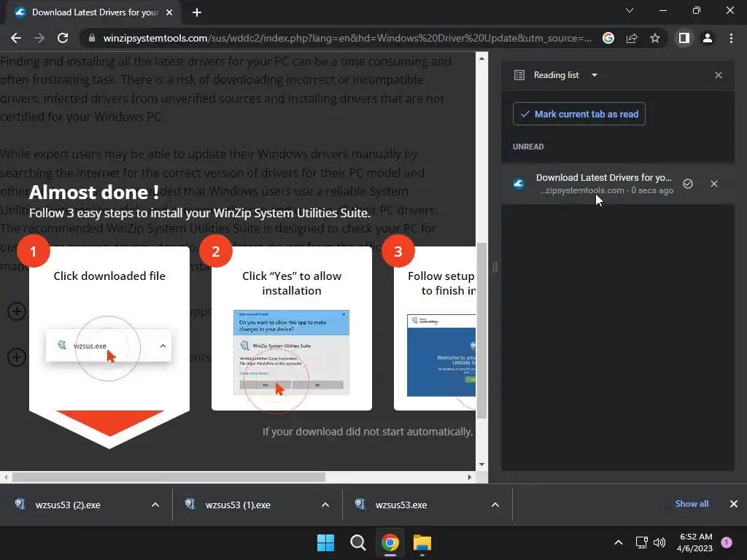Click the Chrome taskbar icon

tap(390, 542)
